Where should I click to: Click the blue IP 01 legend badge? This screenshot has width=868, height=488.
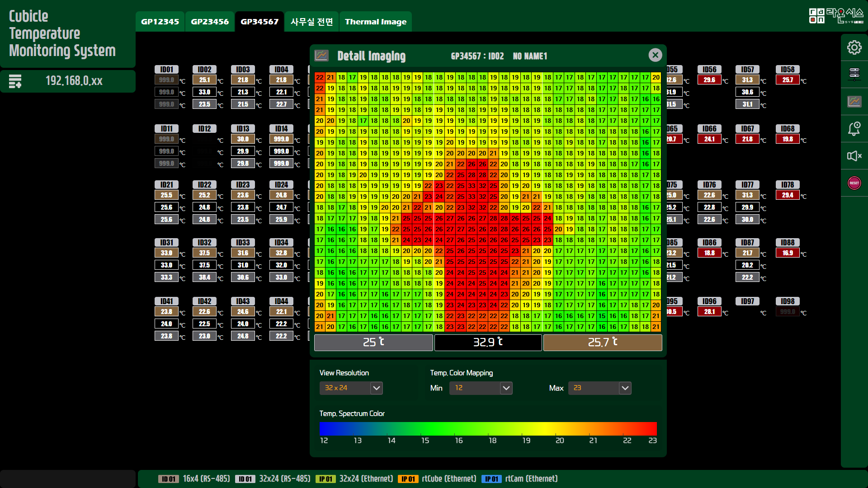(x=491, y=479)
